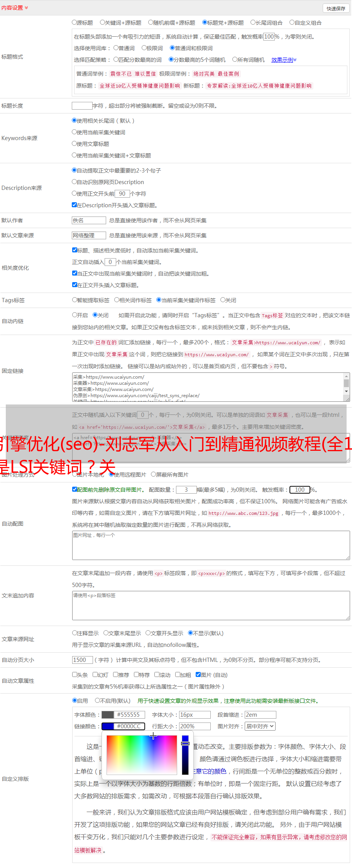Select 相关词作标签 Tags option
The width and height of the screenshot is (352, 868).
[117, 300]
